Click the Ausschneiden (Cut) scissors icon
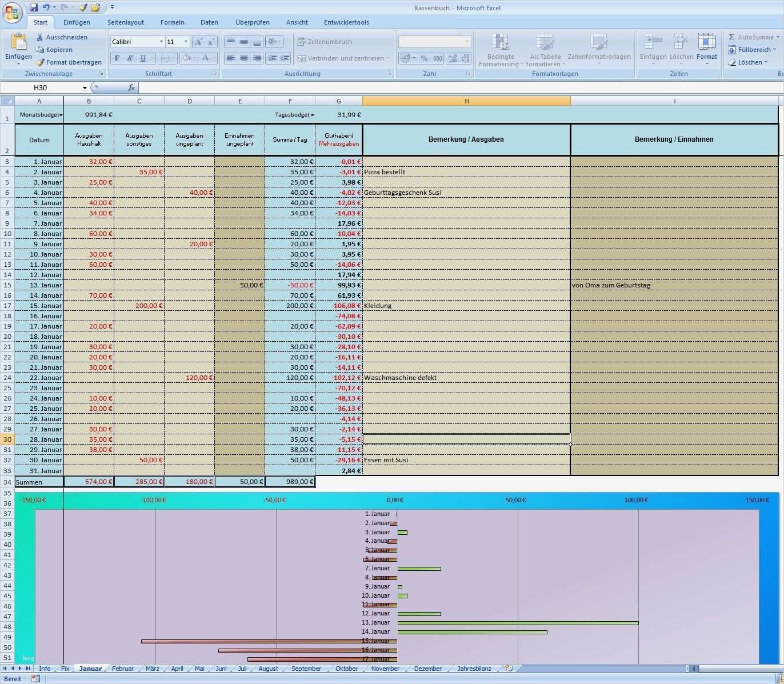 [39, 37]
